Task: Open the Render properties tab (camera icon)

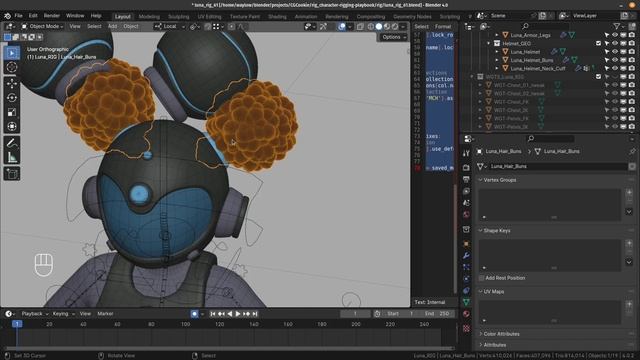Action: click(466, 167)
